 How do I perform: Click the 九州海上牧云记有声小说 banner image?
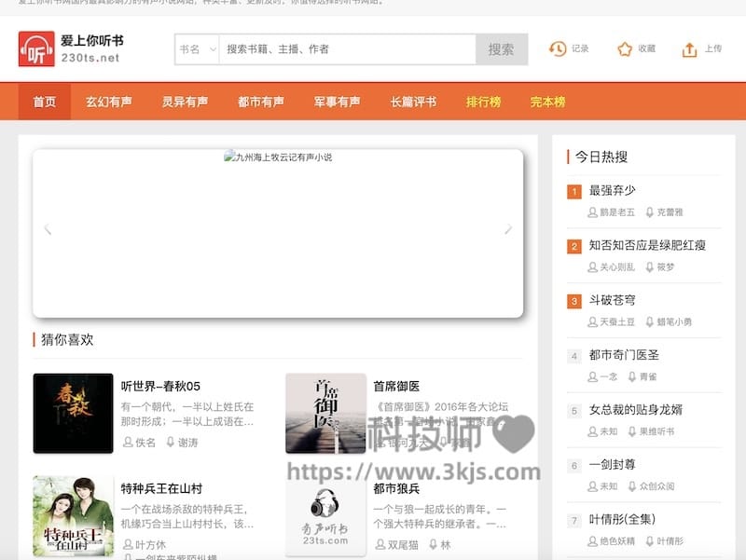[278, 233]
